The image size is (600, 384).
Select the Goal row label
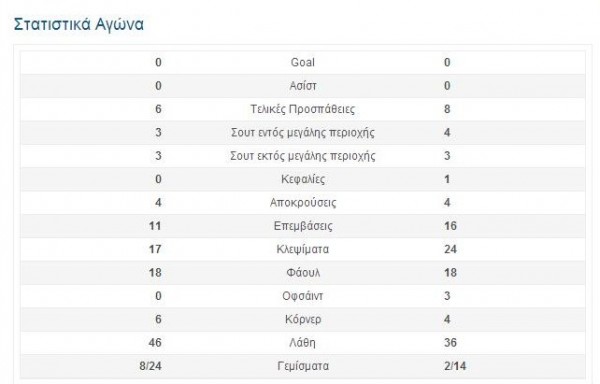[x=303, y=62]
